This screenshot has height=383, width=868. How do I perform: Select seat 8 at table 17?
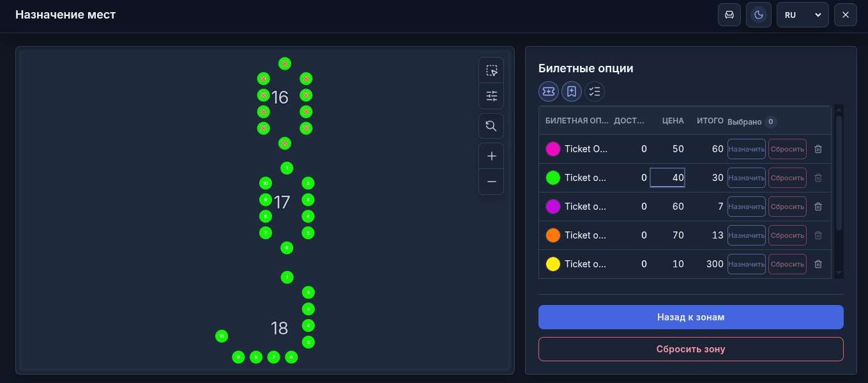(x=266, y=216)
